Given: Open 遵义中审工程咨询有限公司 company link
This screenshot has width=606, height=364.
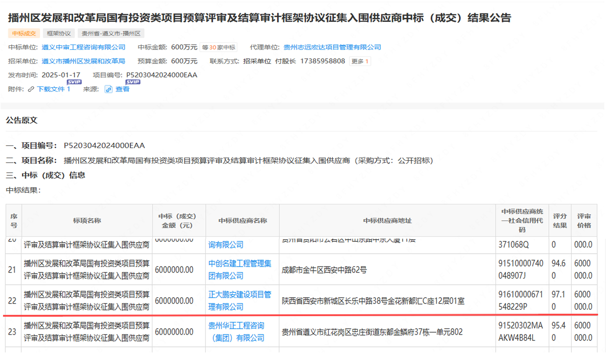Looking at the screenshot, I should coord(83,47).
